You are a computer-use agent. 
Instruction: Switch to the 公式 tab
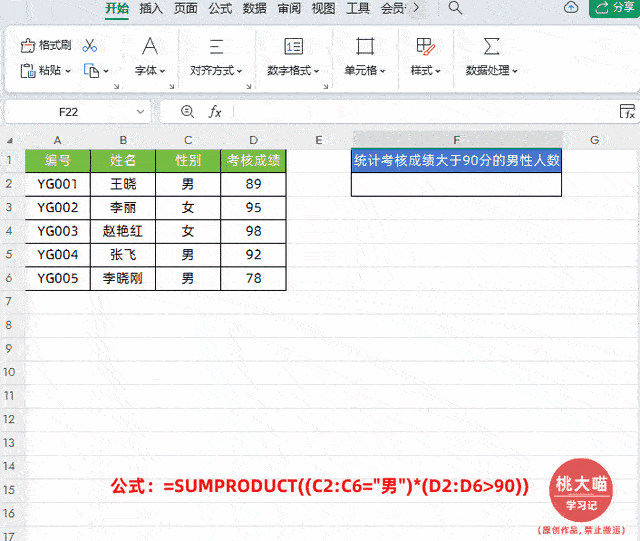pos(220,8)
